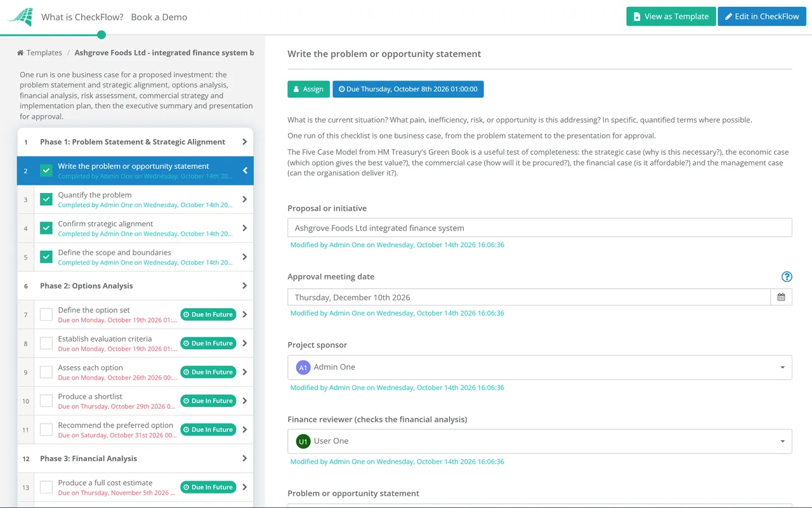Click the CheckFlow logo icon
This screenshot has width=812, height=508.
(20, 17)
